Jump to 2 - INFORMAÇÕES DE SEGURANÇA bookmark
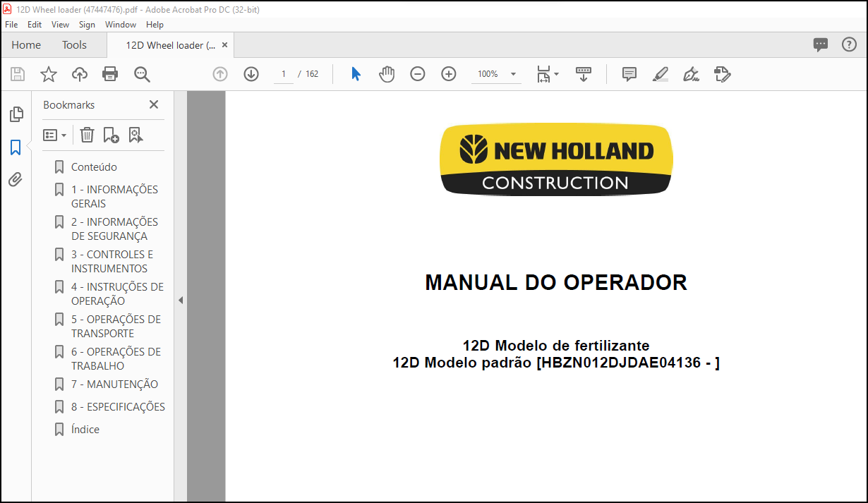 114,229
